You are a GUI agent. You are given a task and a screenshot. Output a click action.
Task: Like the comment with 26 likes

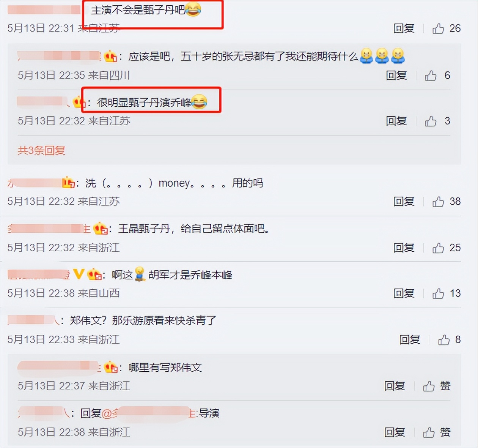point(438,28)
